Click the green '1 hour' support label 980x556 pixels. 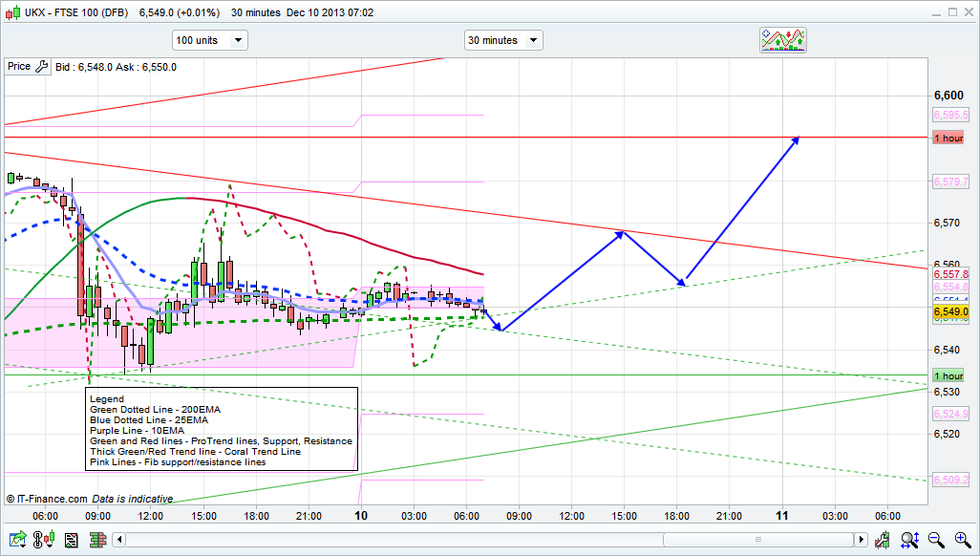click(x=948, y=375)
